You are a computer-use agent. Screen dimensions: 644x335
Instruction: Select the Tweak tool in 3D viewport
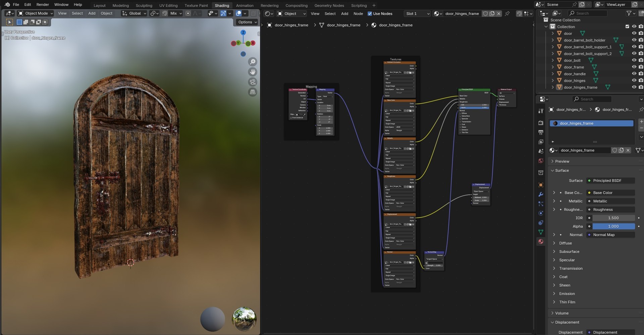(x=9, y=22)
